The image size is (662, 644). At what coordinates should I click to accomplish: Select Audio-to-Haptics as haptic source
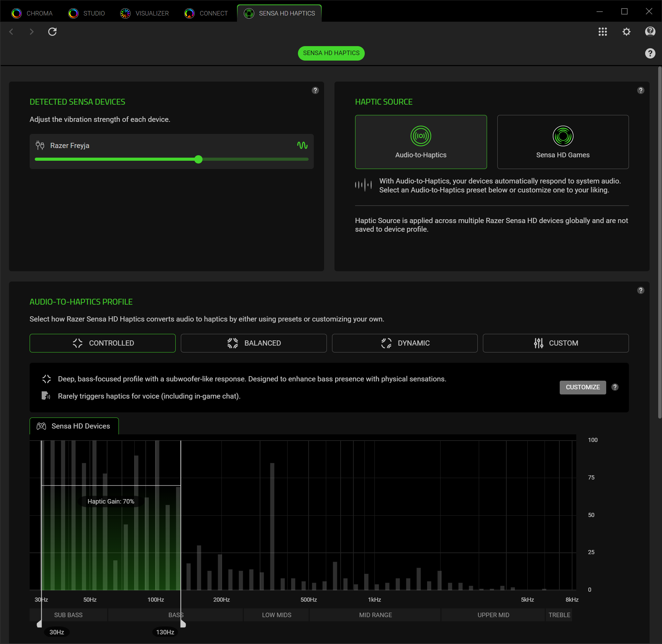(x=421, y=142)
